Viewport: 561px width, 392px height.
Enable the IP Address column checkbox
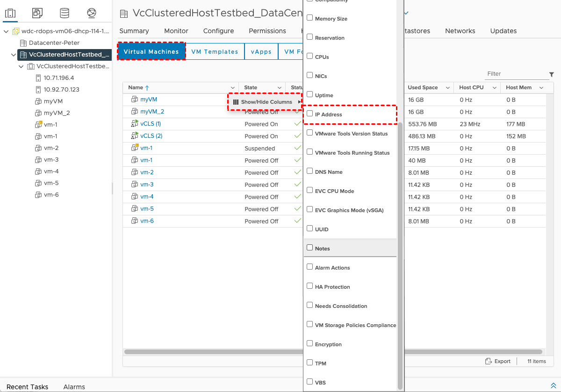(x=309, y=114)
